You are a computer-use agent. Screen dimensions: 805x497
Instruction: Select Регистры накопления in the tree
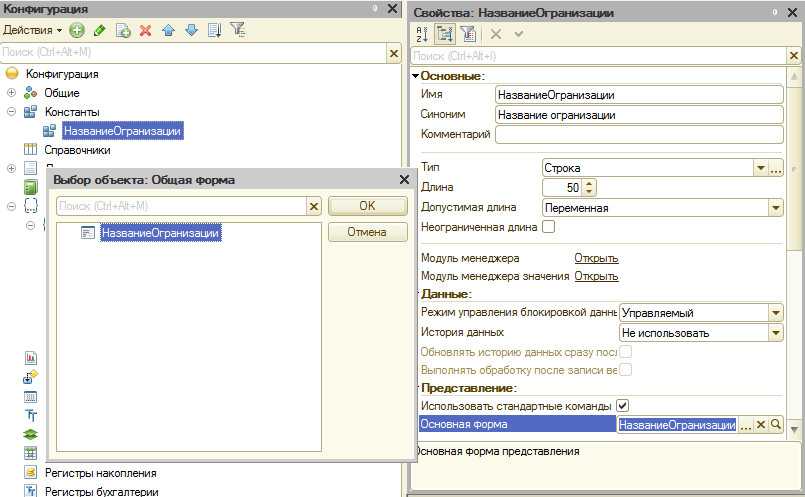[x=101, y=473]
